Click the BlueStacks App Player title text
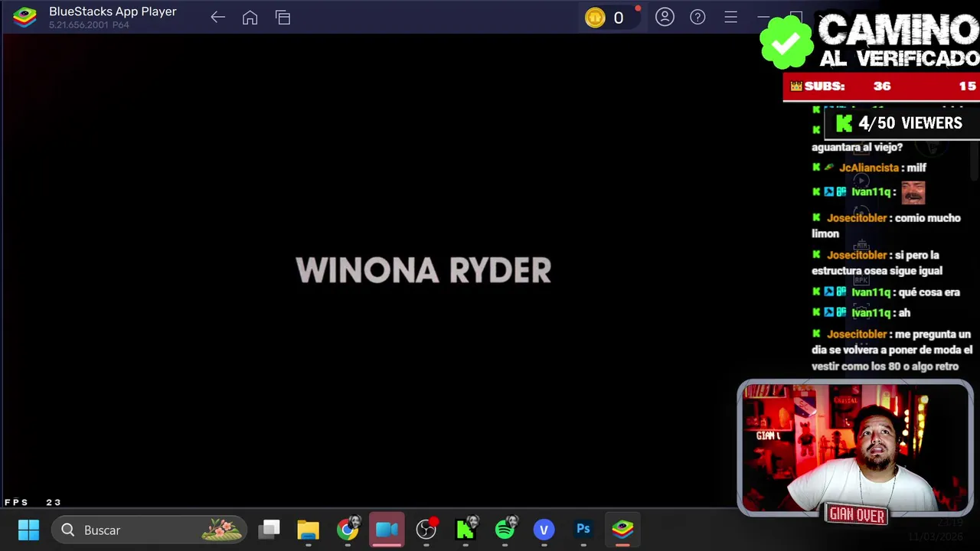980x551 pixels. tap(113, 11)
